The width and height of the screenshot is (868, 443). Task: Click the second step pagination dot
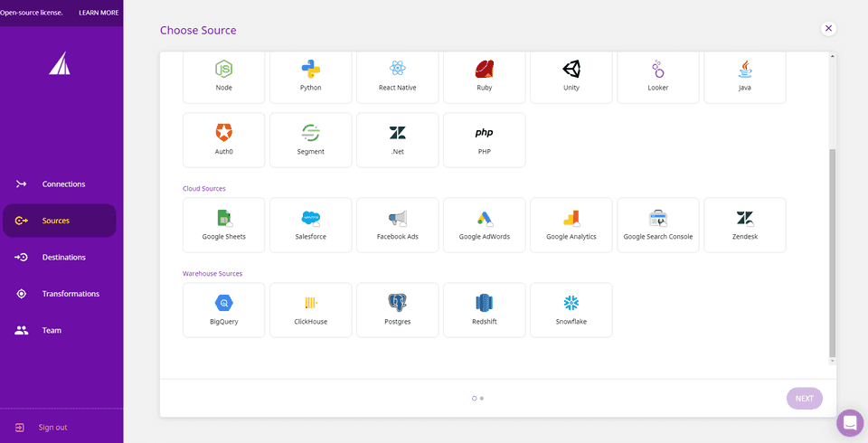point(482,398)
